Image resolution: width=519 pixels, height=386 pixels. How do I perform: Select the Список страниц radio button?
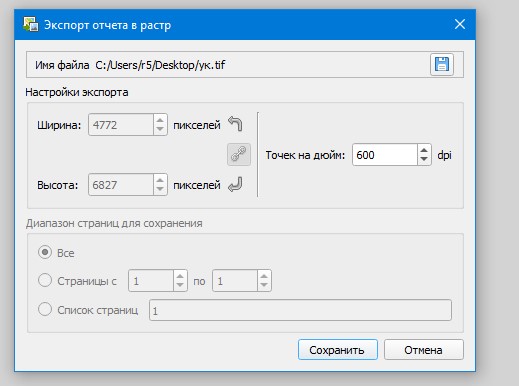click(x=45, y=309)
